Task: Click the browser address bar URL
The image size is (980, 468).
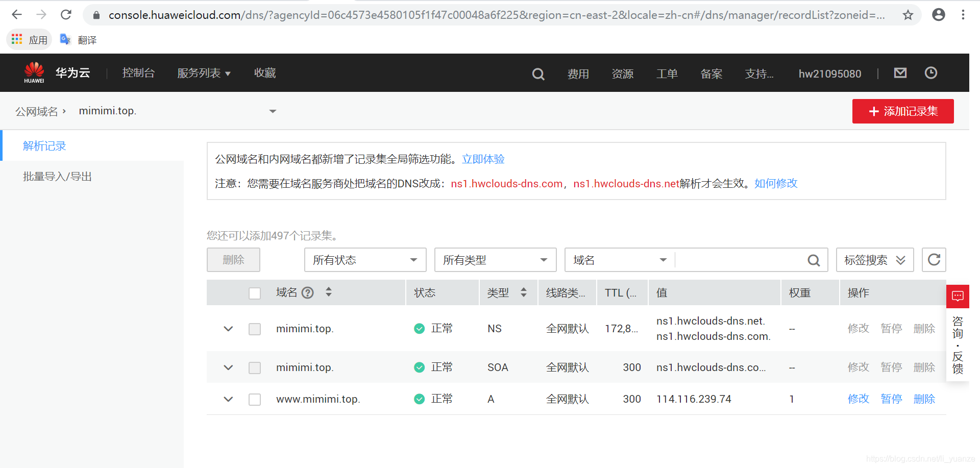Action: coord(497,15)
